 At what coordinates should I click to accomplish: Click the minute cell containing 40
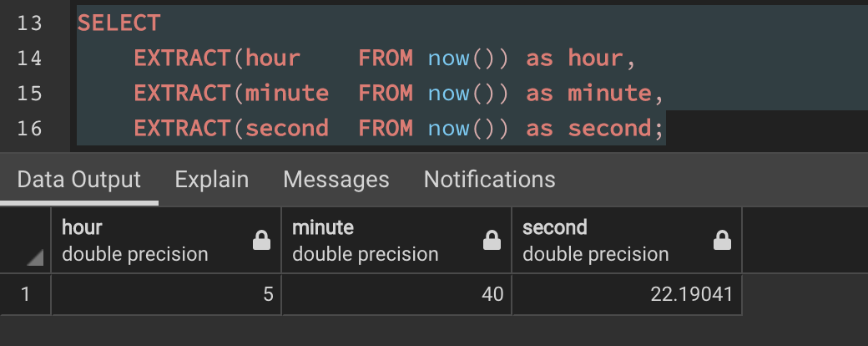point(397,294)
